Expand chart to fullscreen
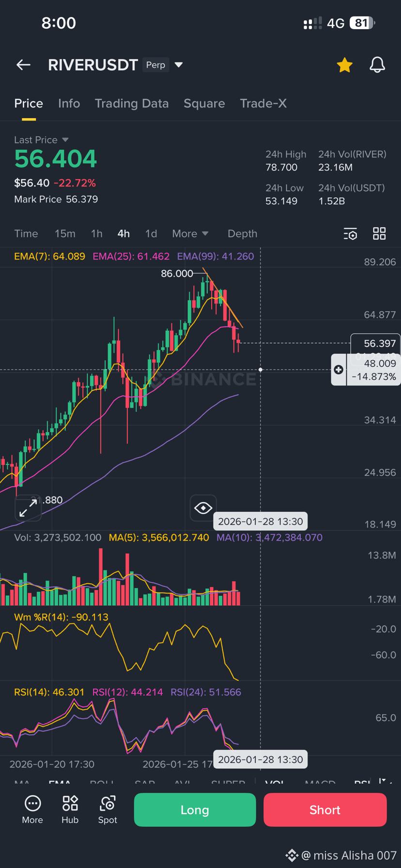 coord(28,509)
